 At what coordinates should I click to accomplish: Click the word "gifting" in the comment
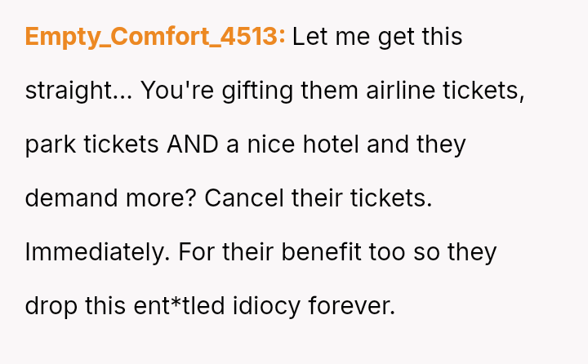pos(247,91)
